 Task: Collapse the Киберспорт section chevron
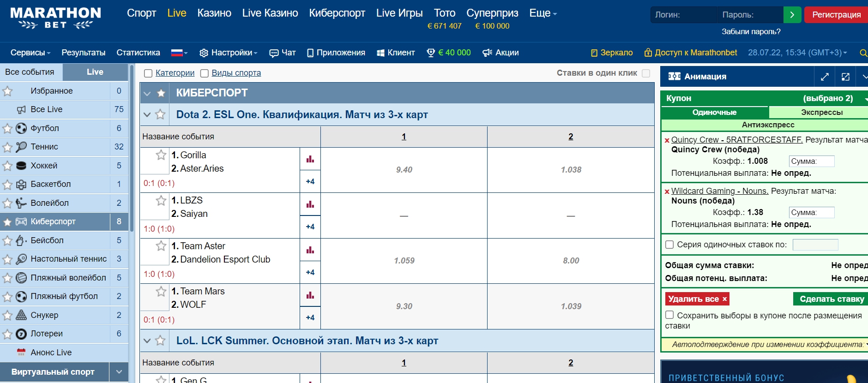pos(147,94)
